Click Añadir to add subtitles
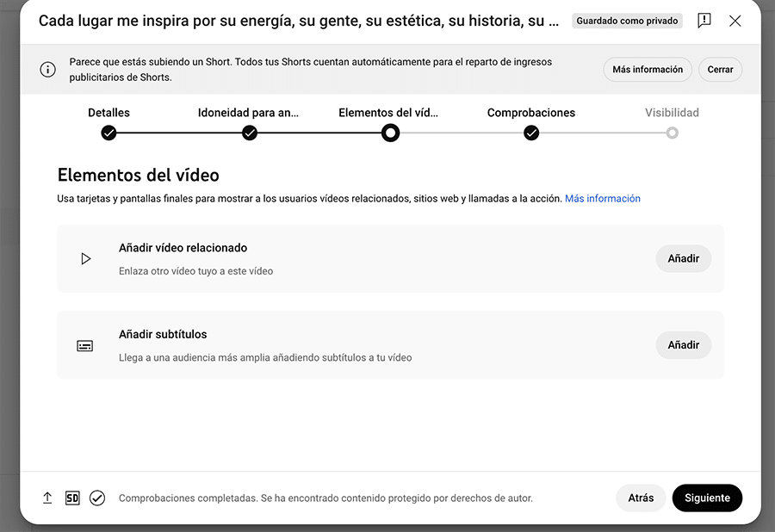775x532 pixels. click(683, 344)
